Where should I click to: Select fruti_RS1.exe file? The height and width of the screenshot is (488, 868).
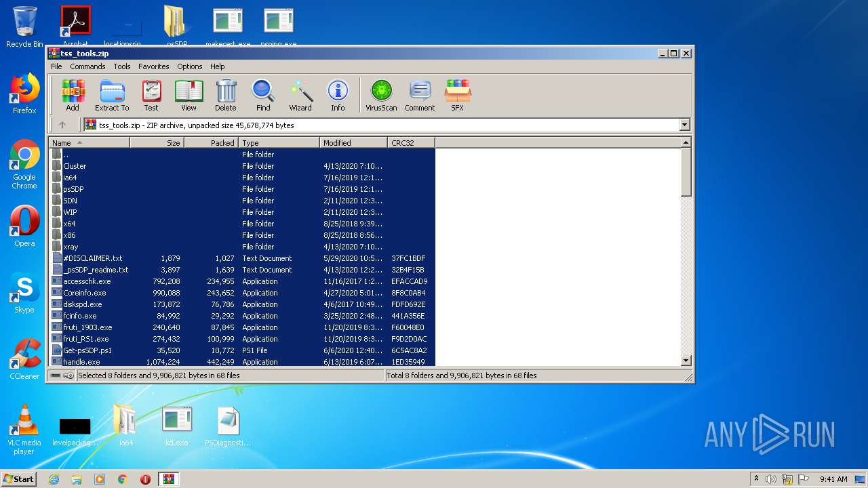click(x=242, y=339)
